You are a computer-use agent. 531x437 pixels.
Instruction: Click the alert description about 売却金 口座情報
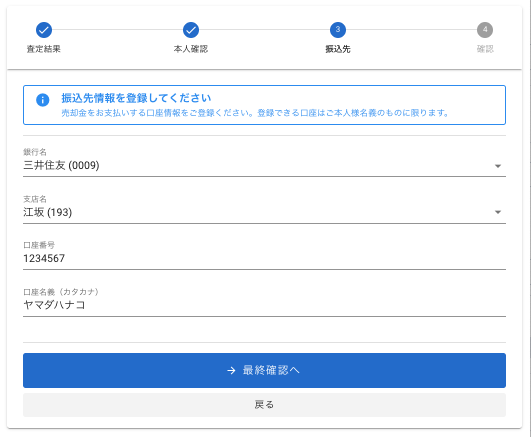pyautogui.click(x=255, y=113)
